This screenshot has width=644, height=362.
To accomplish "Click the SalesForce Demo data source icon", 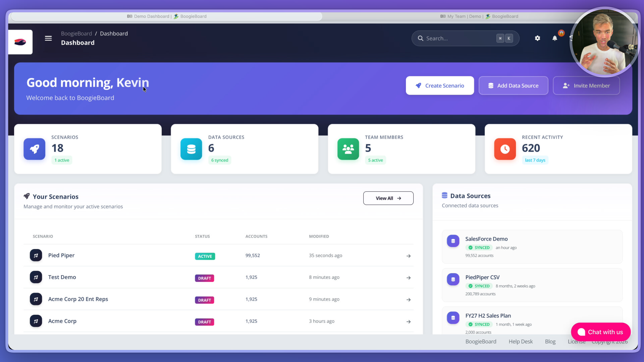I will tap(453, 241).
